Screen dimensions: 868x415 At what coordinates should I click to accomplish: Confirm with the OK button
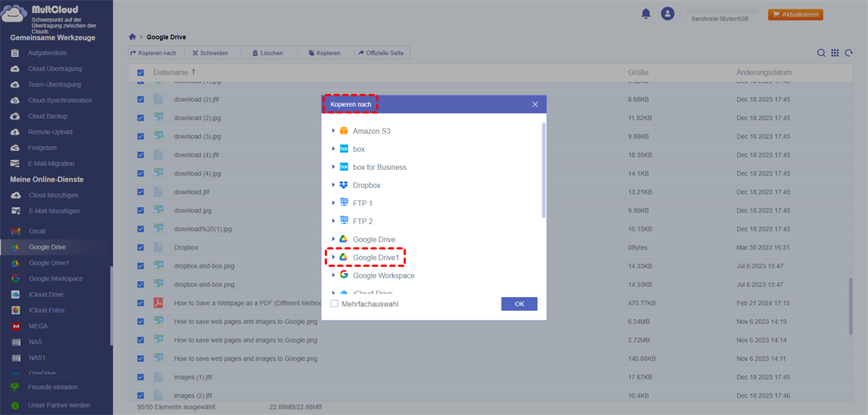tap(519, 304)
